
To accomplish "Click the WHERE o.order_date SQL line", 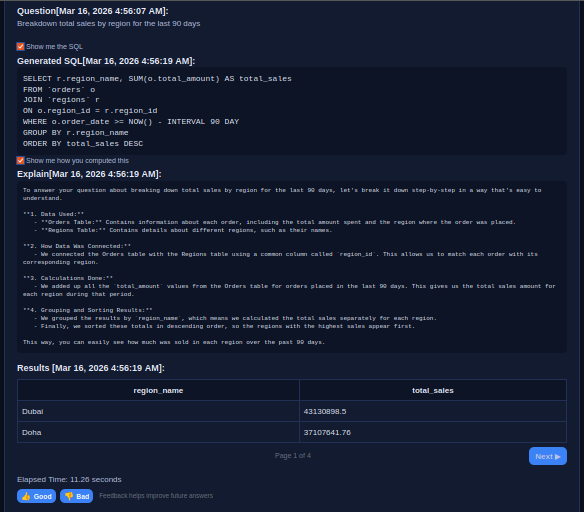I will [x=131, y=122].
